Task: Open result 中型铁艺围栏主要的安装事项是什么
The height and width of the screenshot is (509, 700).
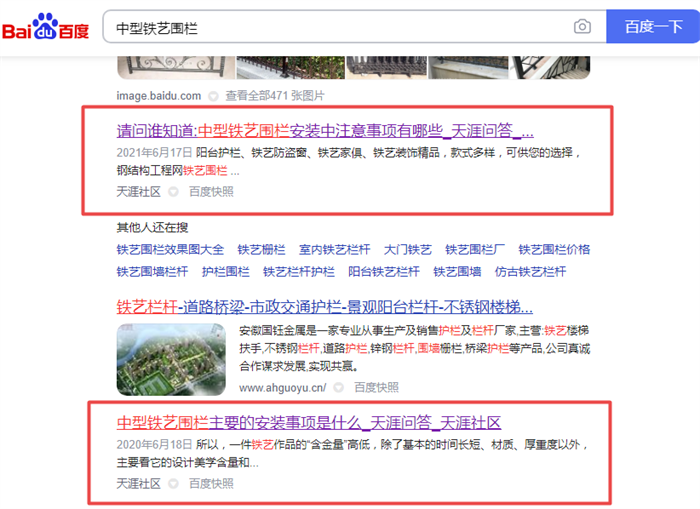Action: [308, 422]
